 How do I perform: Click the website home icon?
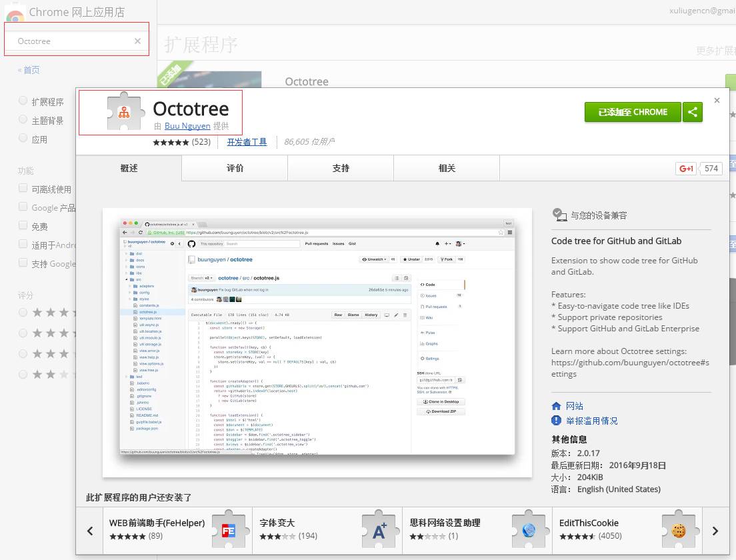[x=556, y=406]
